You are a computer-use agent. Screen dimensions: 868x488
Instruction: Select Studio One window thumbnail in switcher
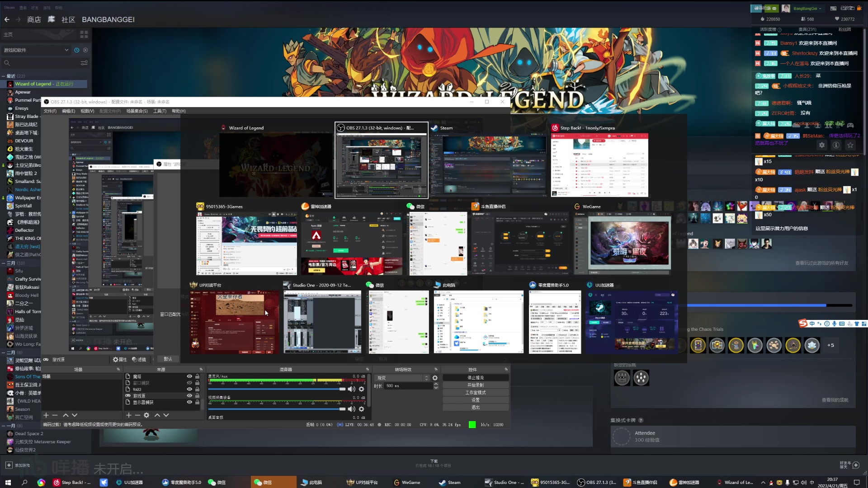pyautogui.click(x=322, y=322)
